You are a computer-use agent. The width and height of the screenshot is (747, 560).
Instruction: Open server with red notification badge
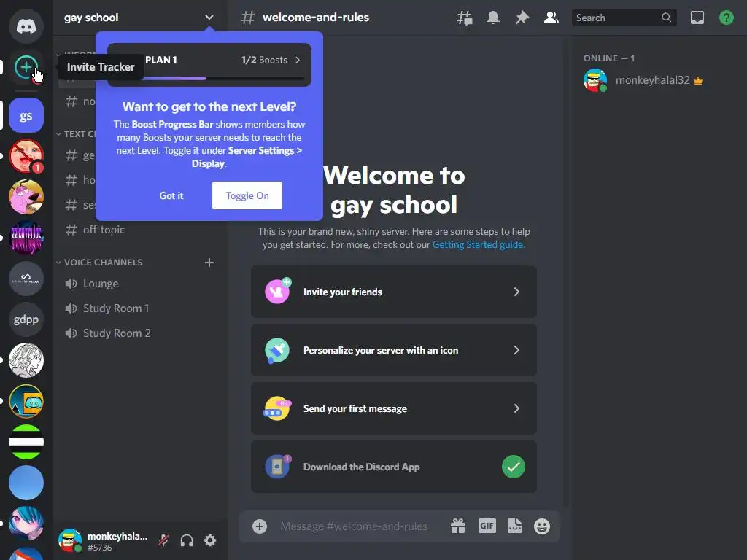pyautogui.click(x=26, y=156)
